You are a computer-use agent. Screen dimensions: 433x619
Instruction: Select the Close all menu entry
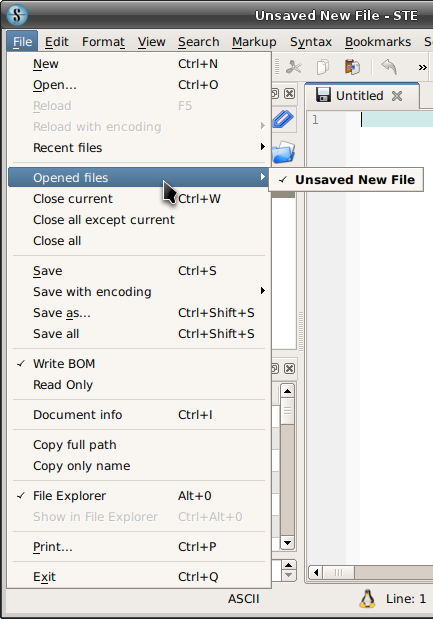[x=139, y=240]
